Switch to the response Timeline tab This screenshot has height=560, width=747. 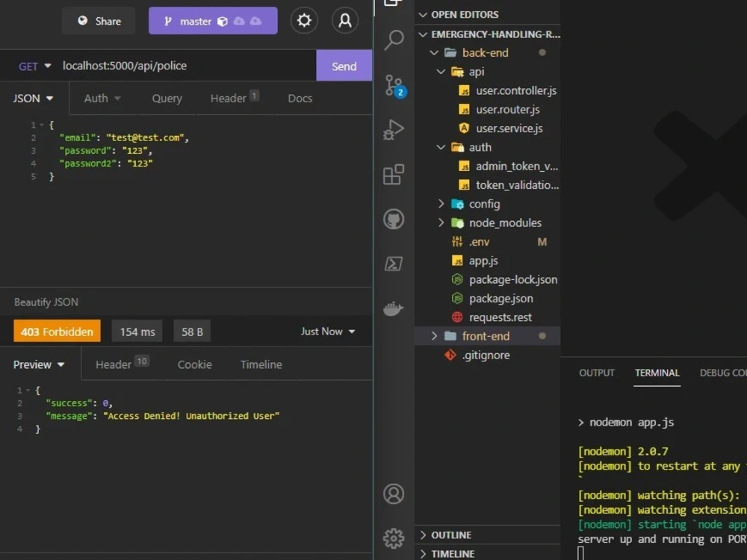(x=261, y=365)
